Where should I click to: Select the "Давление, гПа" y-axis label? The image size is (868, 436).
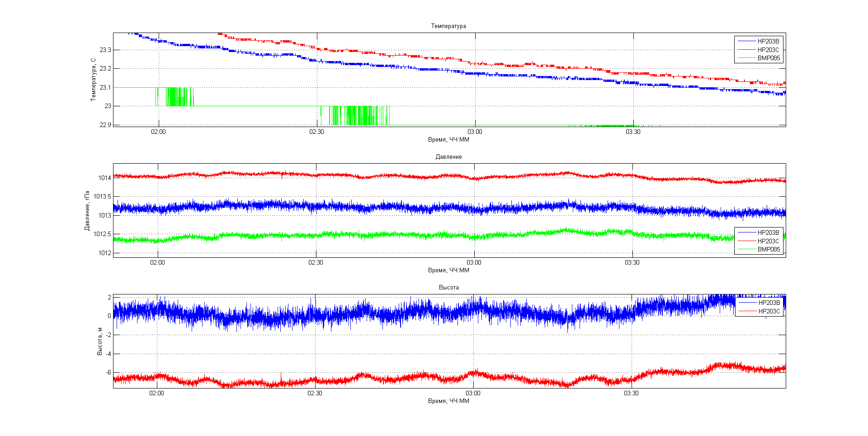click(x=87, y=211)
